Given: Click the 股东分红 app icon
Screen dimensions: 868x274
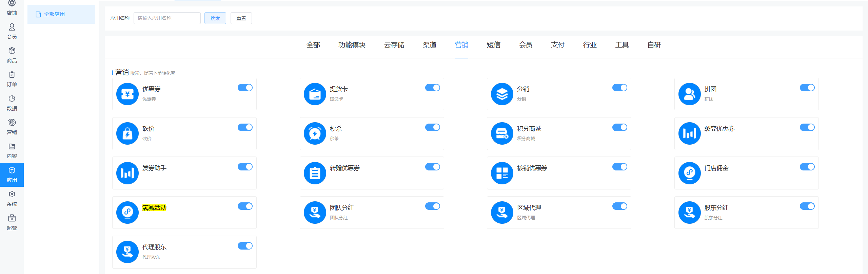Looking at the screenshot, I should point(690,213).
